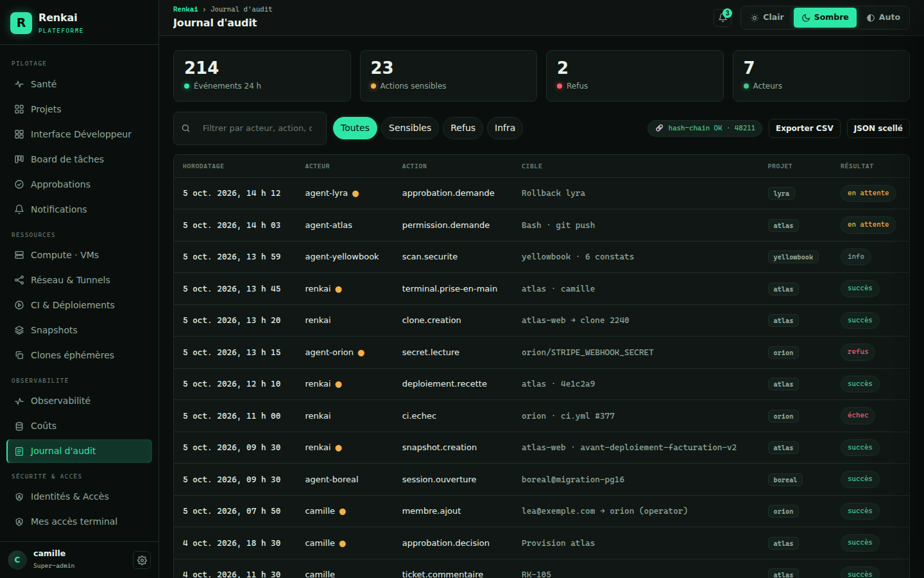924x578 pixels.
Task: Show all events with Toutes filter
Action: (355, 128)
